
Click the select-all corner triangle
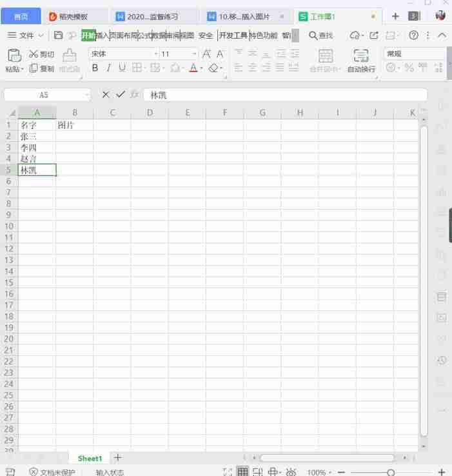[12, 114]
